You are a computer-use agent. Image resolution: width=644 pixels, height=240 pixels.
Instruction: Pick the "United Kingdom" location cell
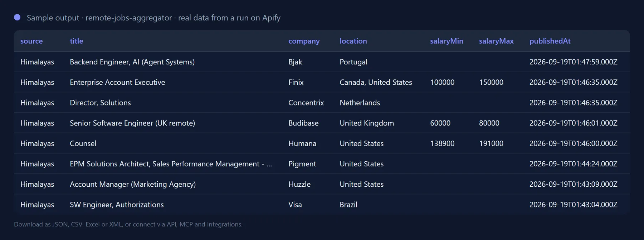[367, 123]
